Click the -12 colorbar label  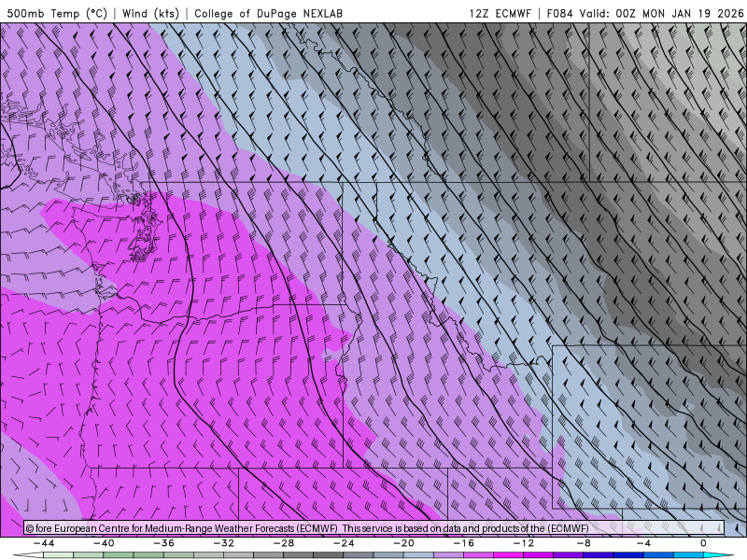coord(524,543)
